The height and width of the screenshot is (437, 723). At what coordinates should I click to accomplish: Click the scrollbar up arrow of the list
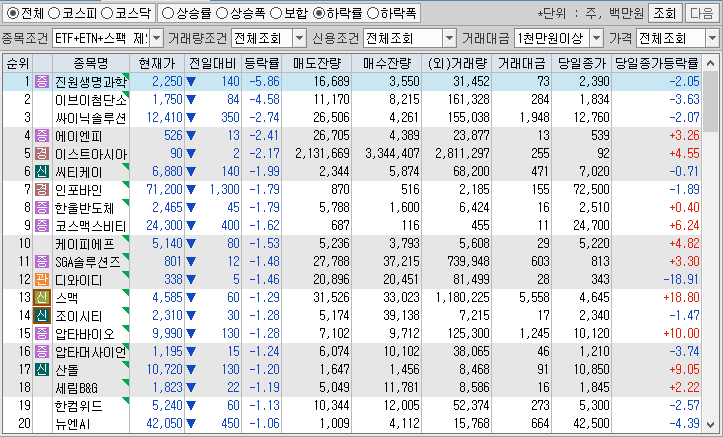(x=710, y=63)
